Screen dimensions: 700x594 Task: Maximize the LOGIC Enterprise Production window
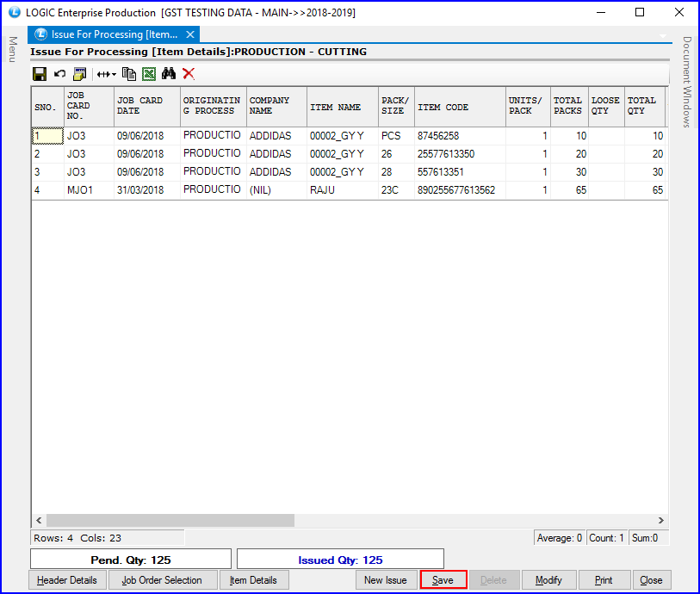click(x=640, y=12)
